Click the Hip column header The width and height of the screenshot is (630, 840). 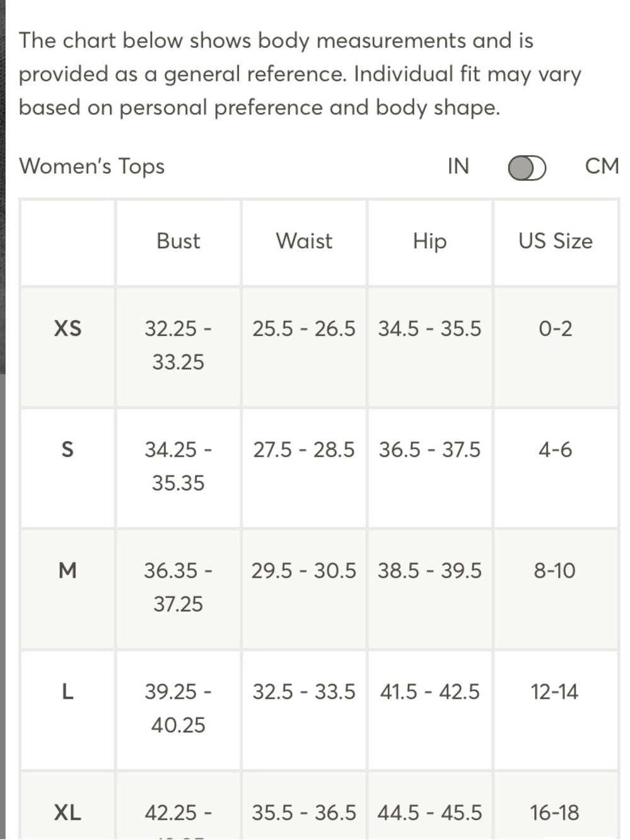pyautogui.click(x=429, y=241)
